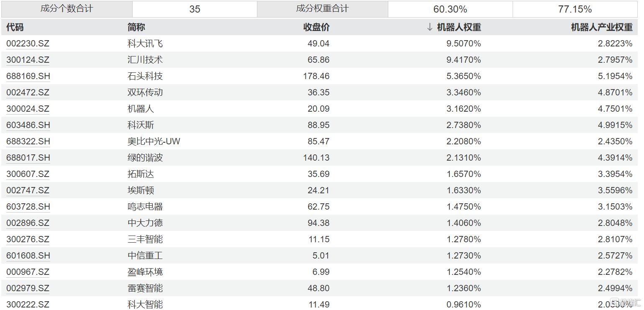Open stock code 688322.SH
This screenshot has width=644, height=310.
point(28,141)
